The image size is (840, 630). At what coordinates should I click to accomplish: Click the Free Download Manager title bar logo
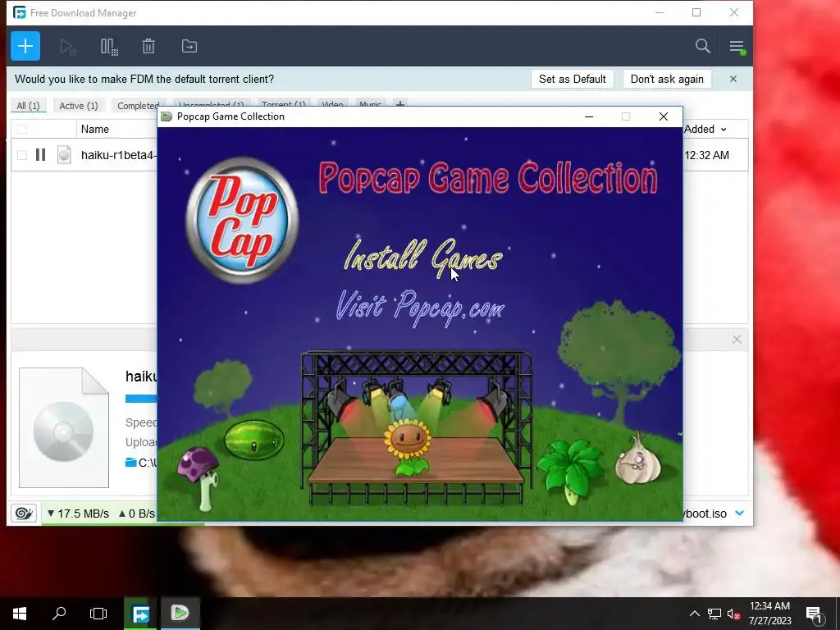click(20, 12)
